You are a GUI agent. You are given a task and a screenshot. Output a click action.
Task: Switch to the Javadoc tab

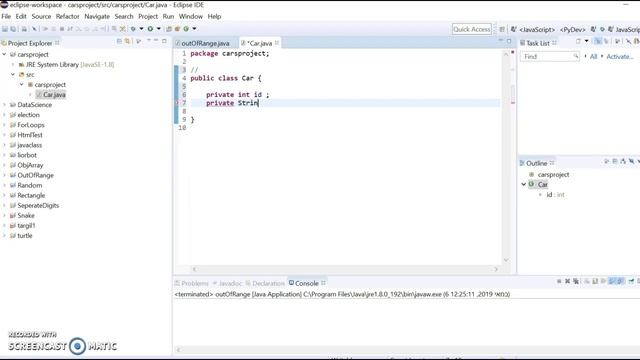tap(227, 283)
